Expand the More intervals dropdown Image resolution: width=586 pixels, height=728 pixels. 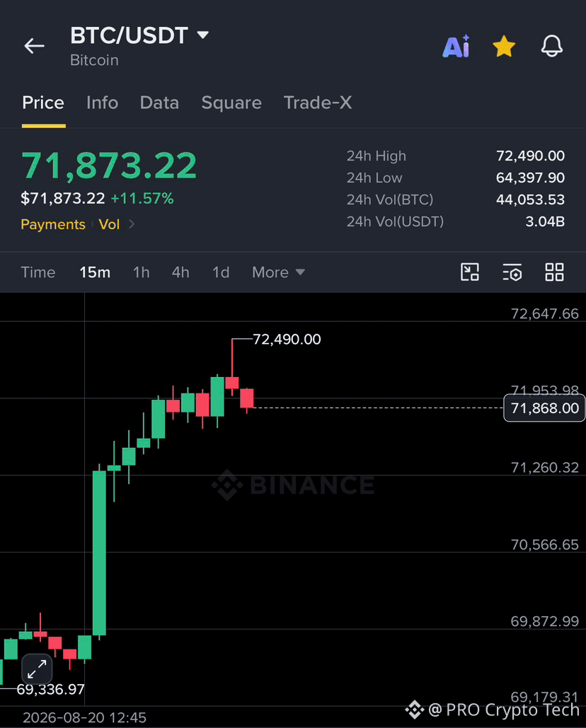[x=279, y=272]
